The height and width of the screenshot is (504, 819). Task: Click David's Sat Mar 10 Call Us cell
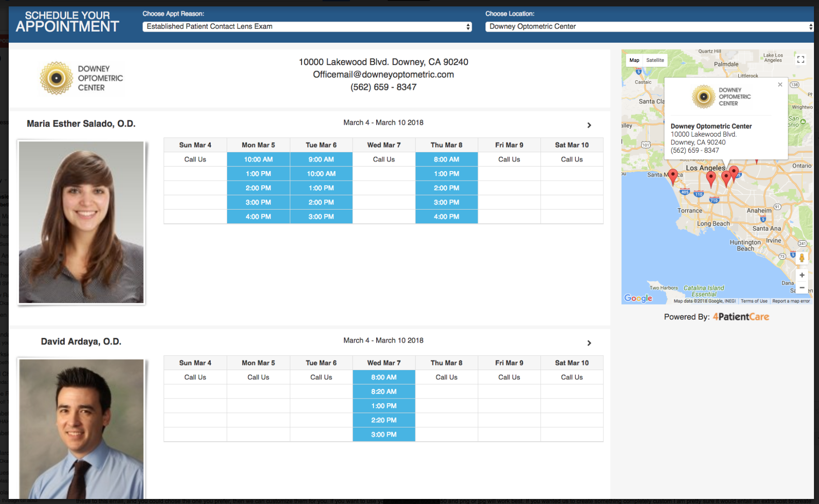572,377
